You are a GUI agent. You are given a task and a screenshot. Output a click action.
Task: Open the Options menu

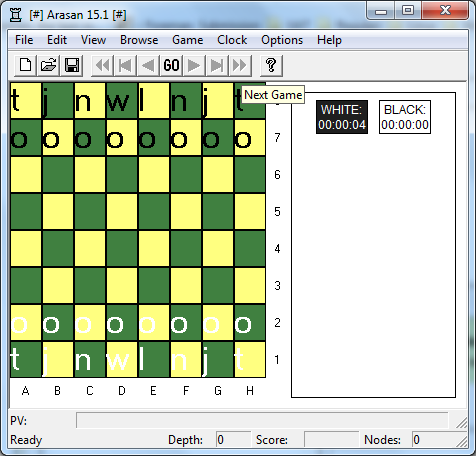click(x=282, y=40)
